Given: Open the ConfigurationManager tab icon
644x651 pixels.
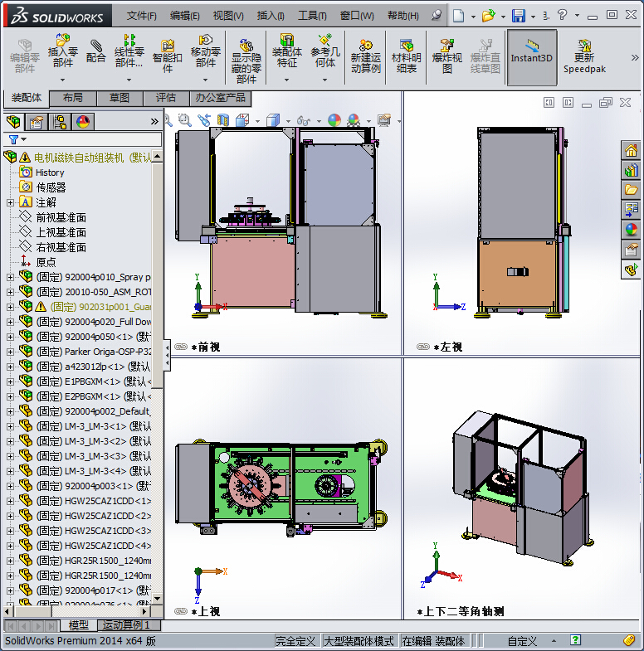Looking at the screenshot, I should point(60,122).
